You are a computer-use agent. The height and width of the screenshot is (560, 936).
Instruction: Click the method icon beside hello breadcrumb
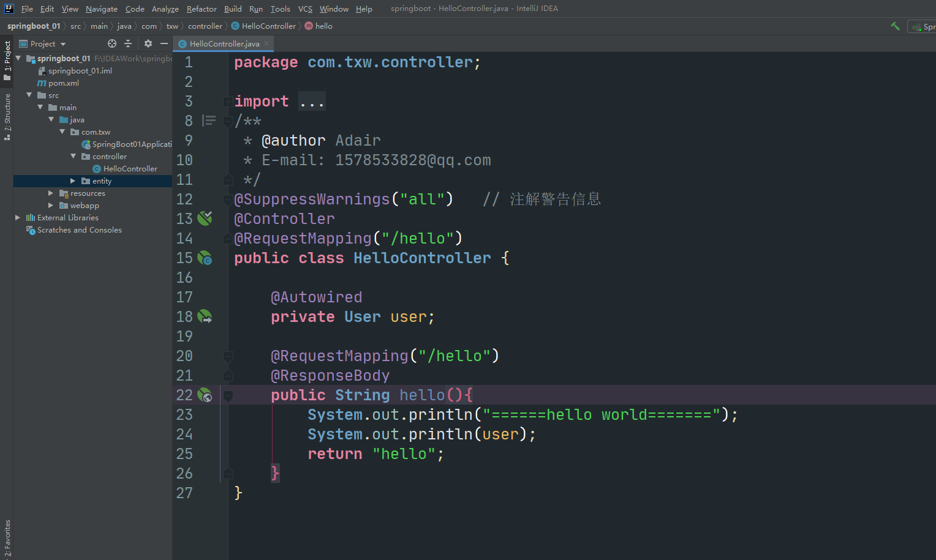[x=309, y=26]
